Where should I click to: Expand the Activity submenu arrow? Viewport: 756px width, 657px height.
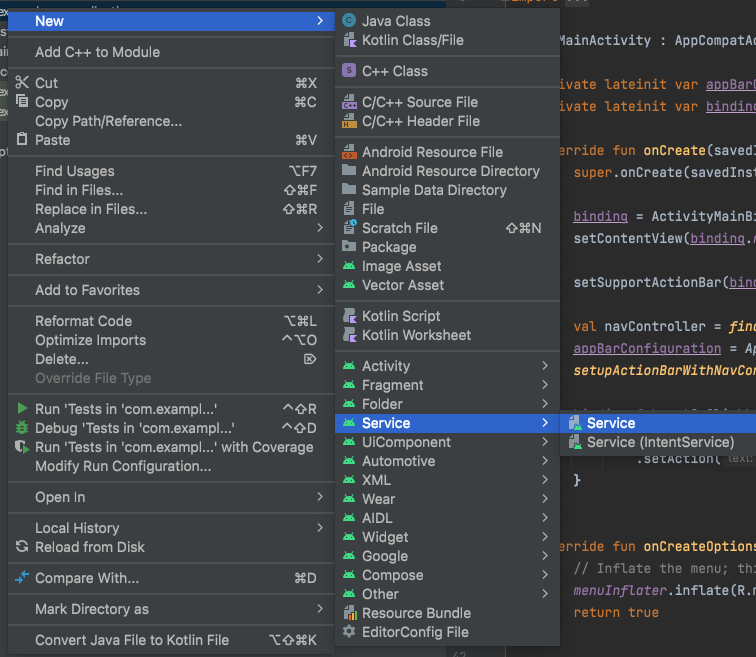click(x=545, y=366)
